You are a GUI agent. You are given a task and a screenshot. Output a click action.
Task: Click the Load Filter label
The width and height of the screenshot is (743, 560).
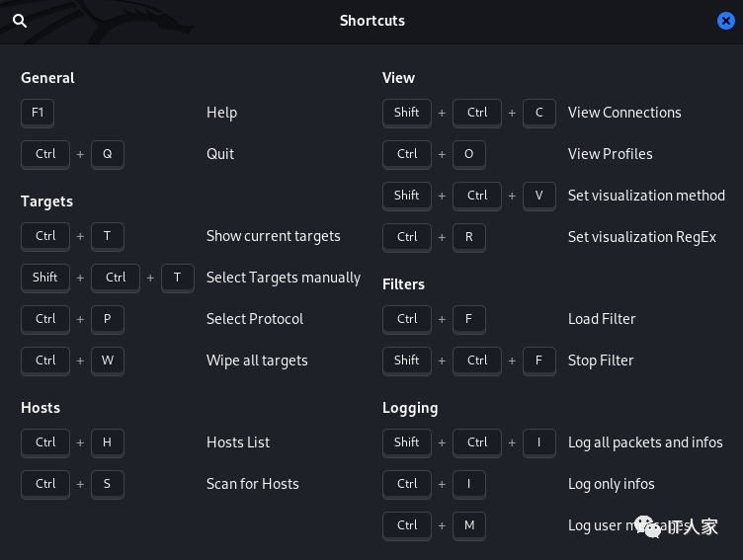click(602, 319)
